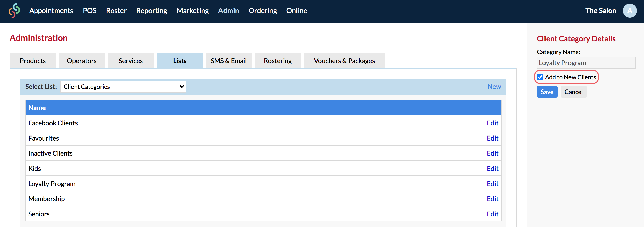Select the Membership row text
This screenshot has height=227, width=644.
[x=46, y=199]
